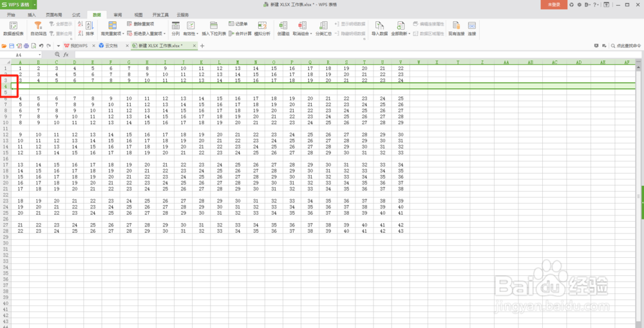Click the 点此查找命令 search box
Viewport: 644px width, 328px height.
pyautogui.click(x=625, y=46)
